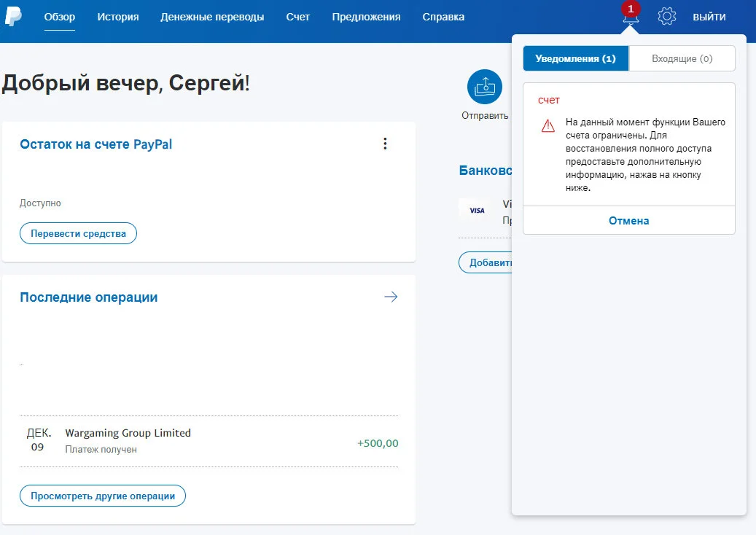
Task: Select the Счет menu item
Action: click(x=298, y=17)
